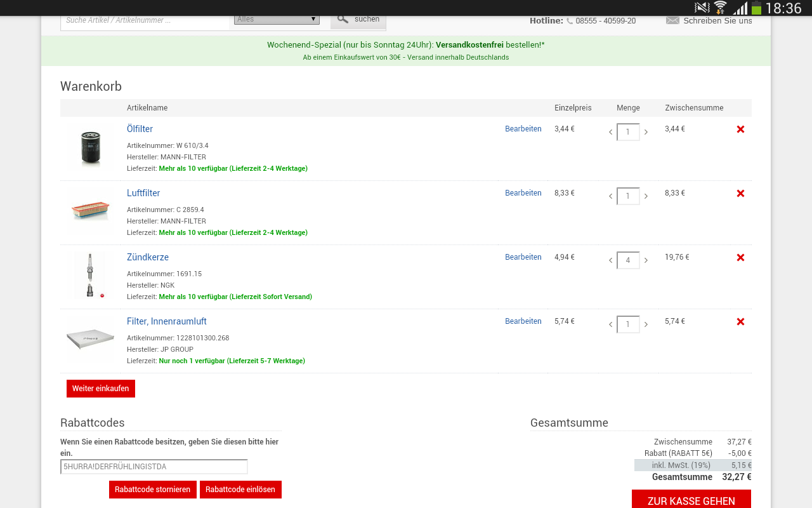
Task: Focus the Rabattcode input field
Action: pos(154,467)
